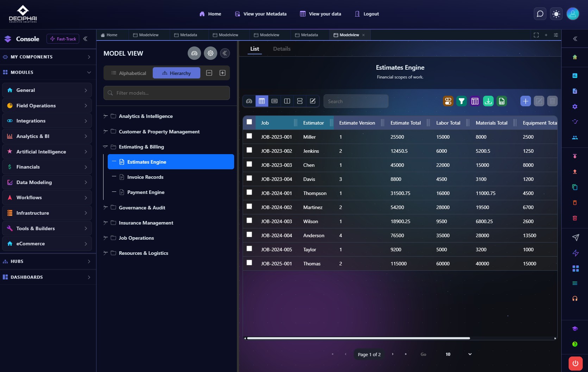Collapse the left Console sidebar
The height and width of the screenshot is (372, 588).
click(85, 39)
